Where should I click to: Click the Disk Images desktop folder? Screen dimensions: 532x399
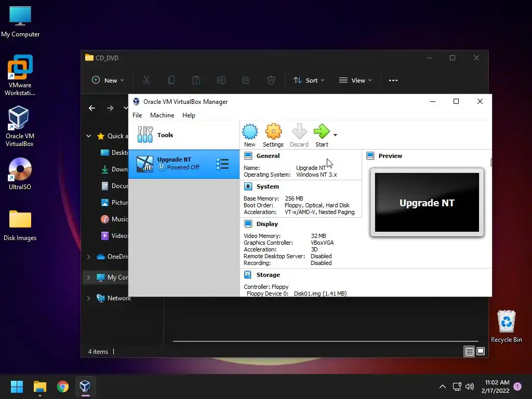point(20,225)
